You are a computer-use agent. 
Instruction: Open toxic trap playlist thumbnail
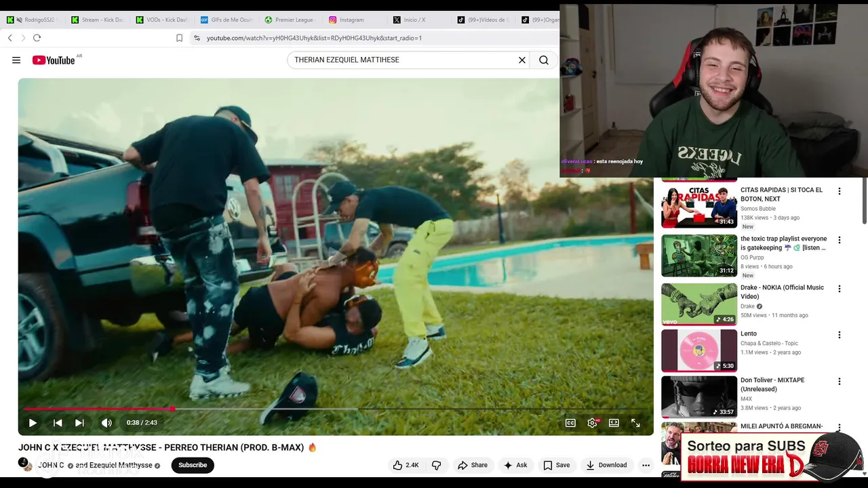(x=699, y=256)
